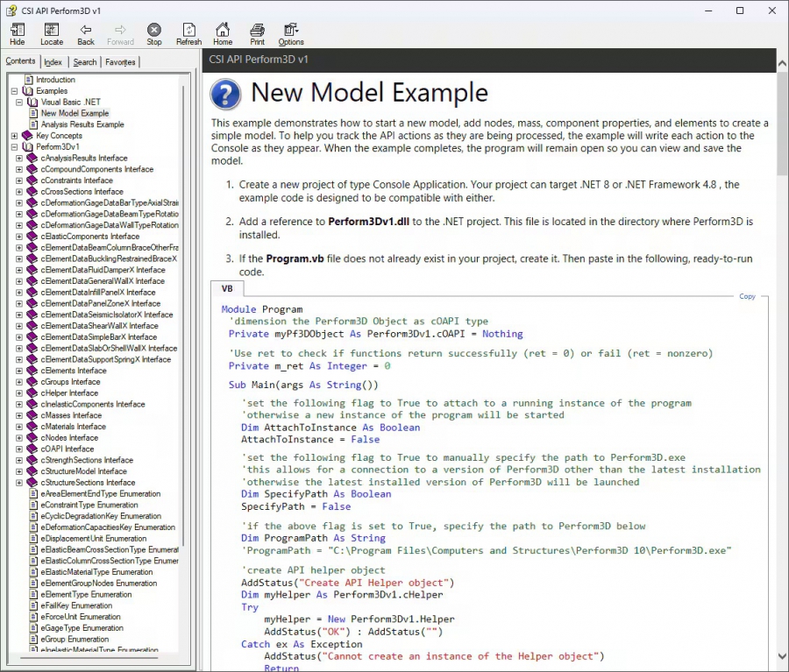The height and width of the screenshot is (672, 789).
Task: Open cInelasticComponents Interface topic
Action: tap(93, 405)
